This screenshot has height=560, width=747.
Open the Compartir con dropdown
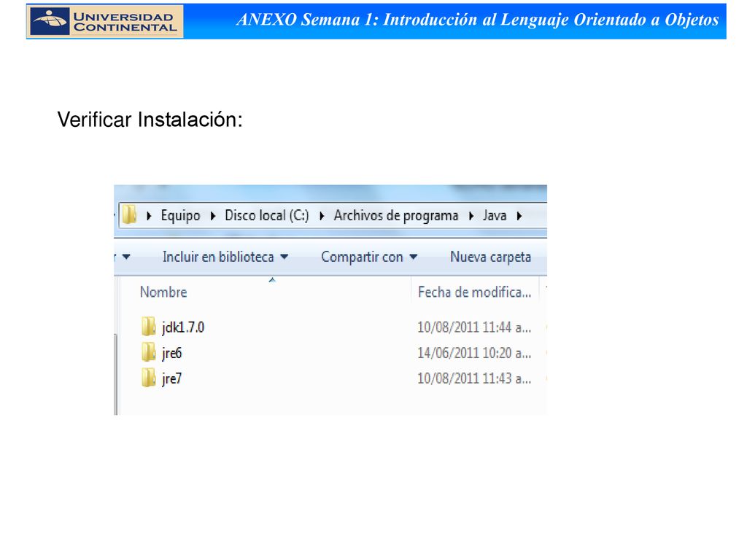click(369, 257)
